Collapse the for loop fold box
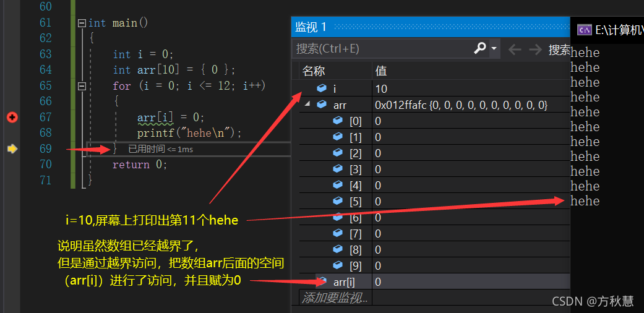644x313 pixels. 82,86
